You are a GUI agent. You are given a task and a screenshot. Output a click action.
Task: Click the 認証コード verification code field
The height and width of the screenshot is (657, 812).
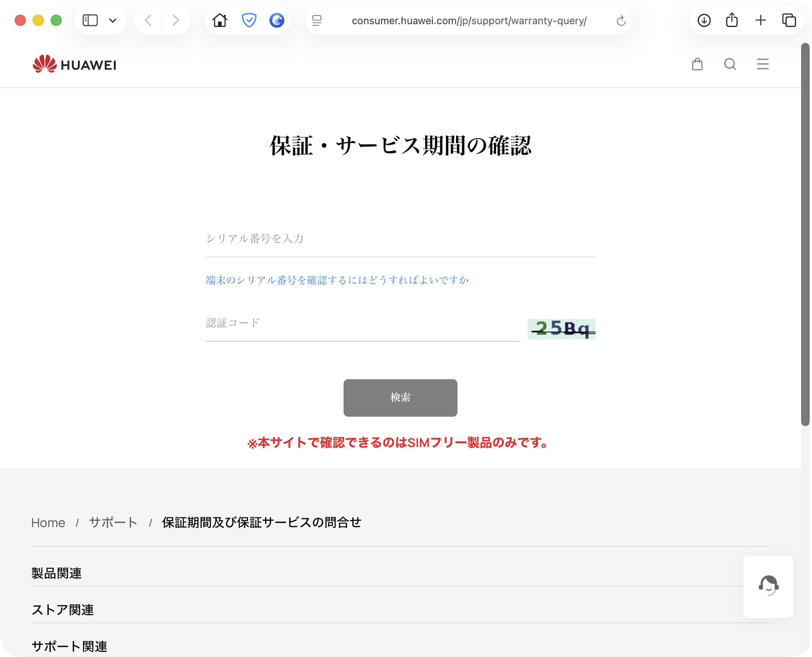[x=362, y=323]
